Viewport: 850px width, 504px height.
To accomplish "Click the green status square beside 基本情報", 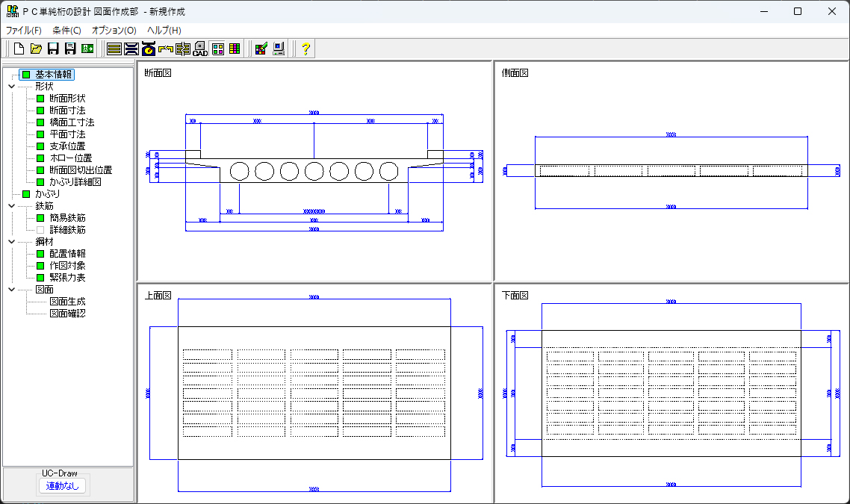I will click(x=26, y=75).
